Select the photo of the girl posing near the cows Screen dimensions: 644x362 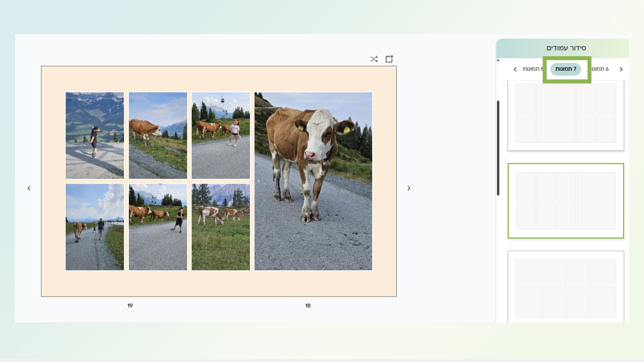pyautogui.click(x=220, y=135)
